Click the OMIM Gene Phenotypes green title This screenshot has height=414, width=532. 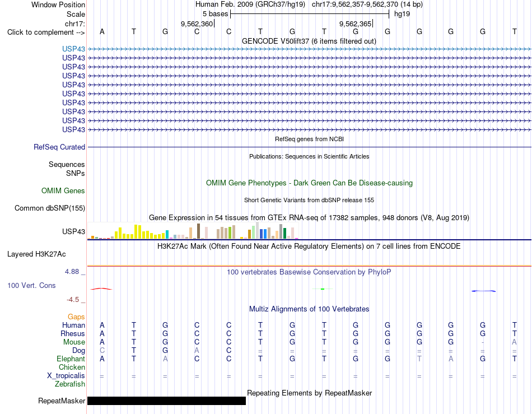click(x=309, y=183)
